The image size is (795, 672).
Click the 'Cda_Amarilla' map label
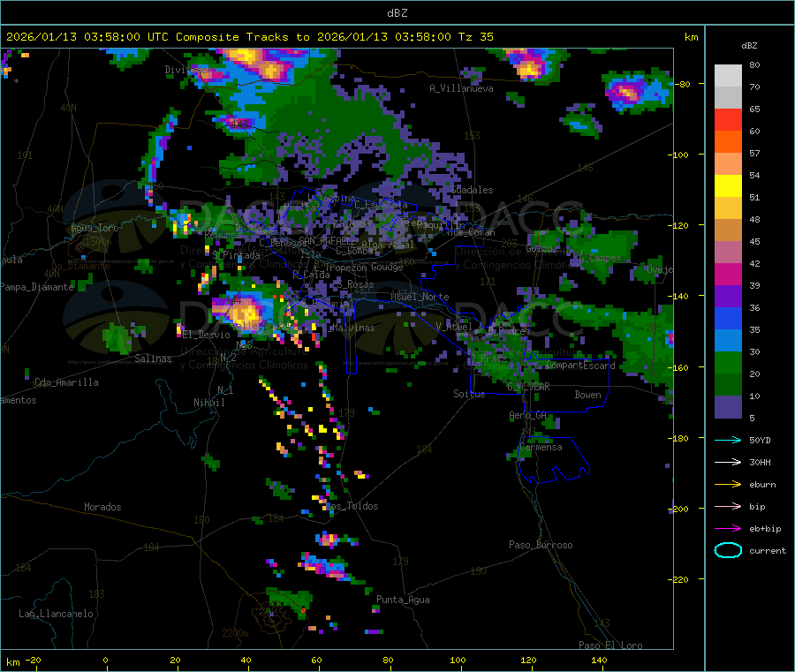click(66, 382)
